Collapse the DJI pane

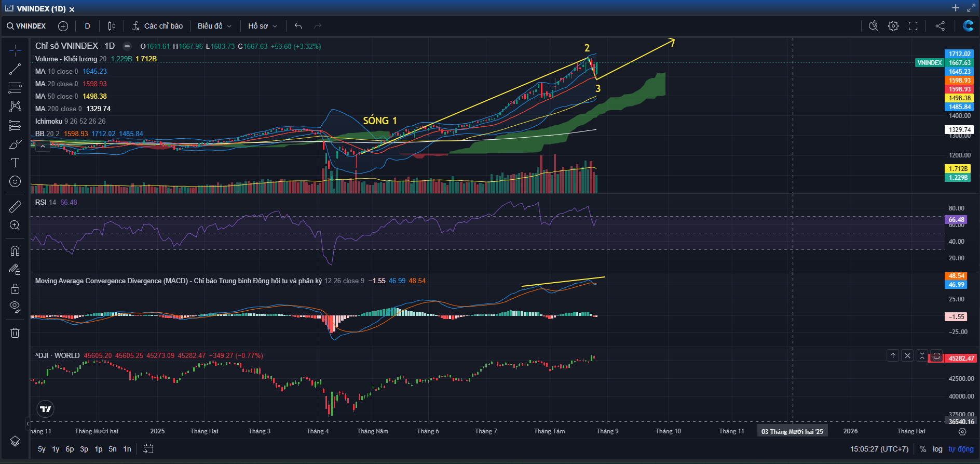pos(922,356)
